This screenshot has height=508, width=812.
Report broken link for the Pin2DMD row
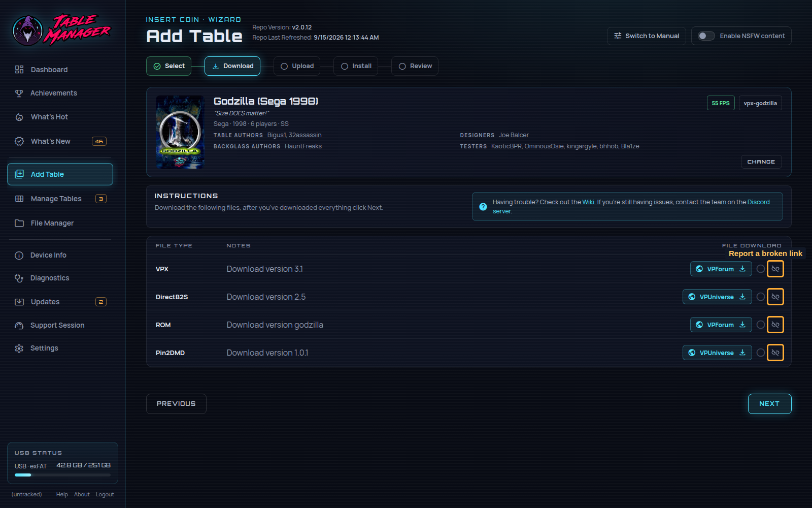pyautogui.click(x=775, y=353)
